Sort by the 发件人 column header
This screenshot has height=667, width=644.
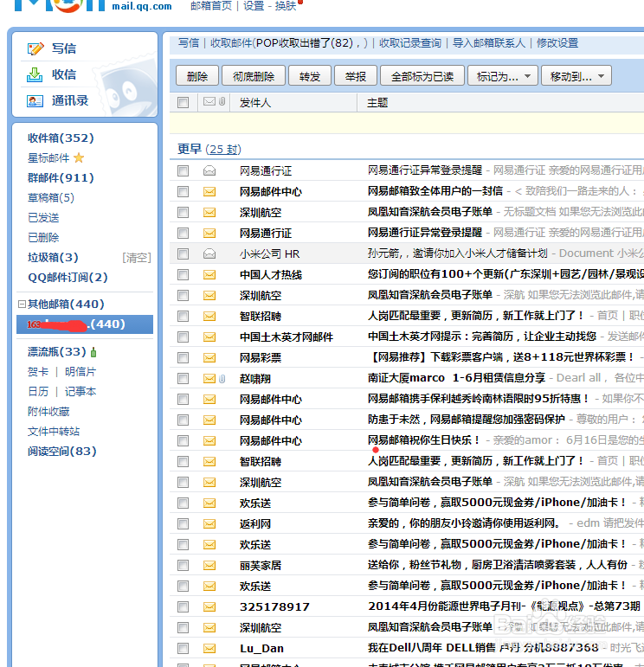coord(255,103)
